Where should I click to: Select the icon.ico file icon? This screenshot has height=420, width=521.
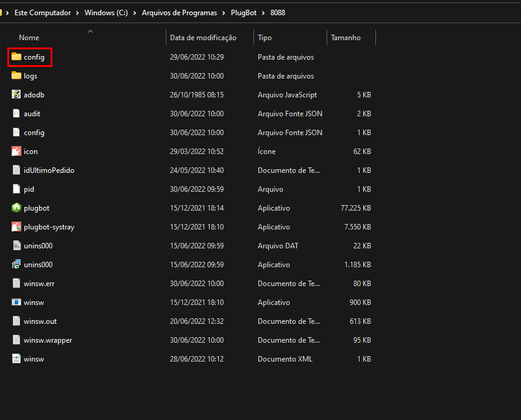pyautogui.click(x=16, y=152)
